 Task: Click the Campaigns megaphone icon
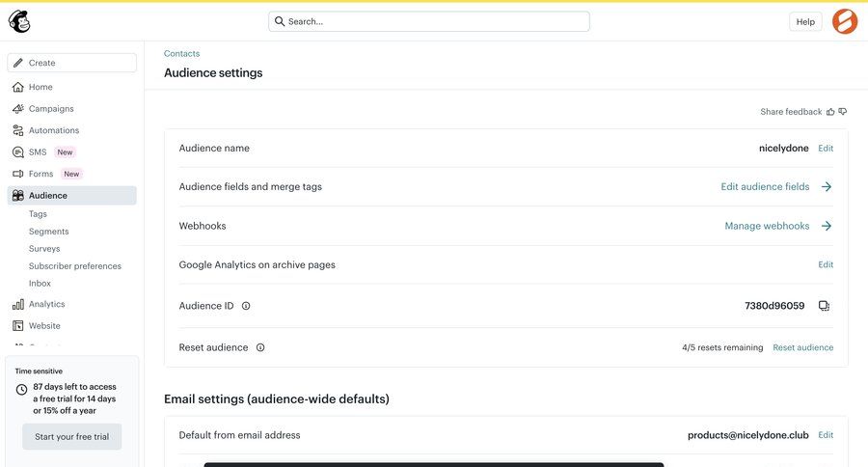coord(18,109)
